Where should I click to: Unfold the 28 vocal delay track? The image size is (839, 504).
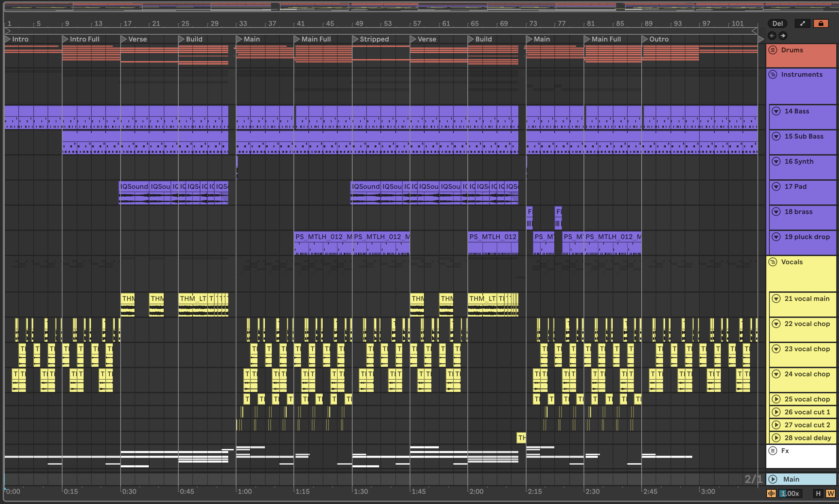click(776, 438)
